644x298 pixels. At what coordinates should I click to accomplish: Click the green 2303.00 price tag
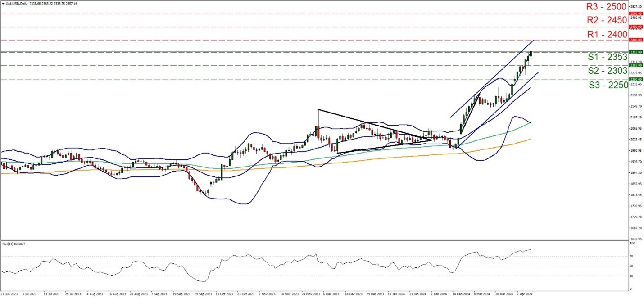635,65
